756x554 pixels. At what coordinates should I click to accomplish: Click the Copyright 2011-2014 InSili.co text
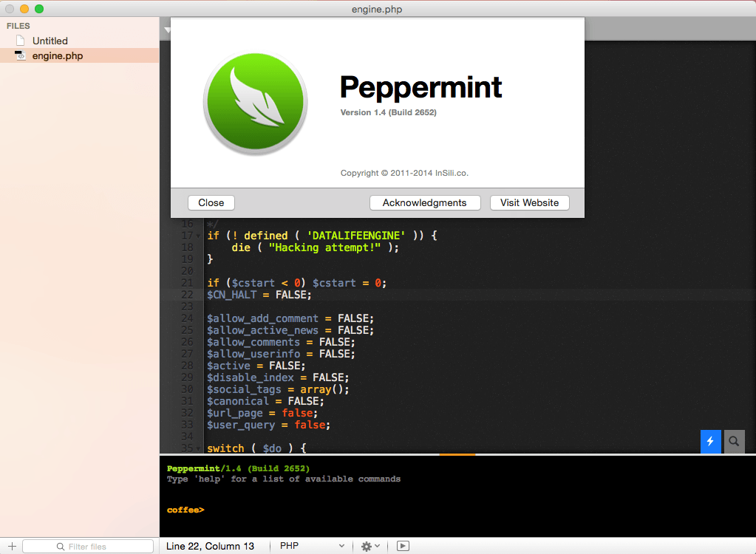pyautogui.click(x=404, y=173)
